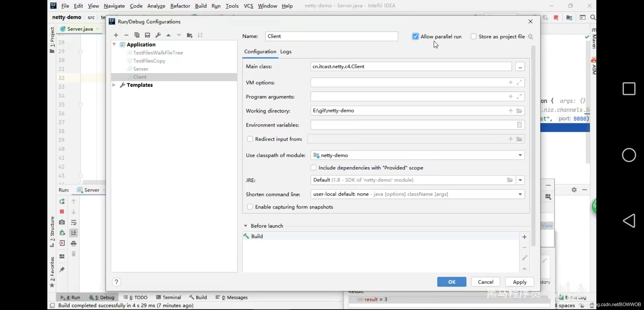Open the 5: Debug tool window
The image size is (644, 310).
coord(102,297)
